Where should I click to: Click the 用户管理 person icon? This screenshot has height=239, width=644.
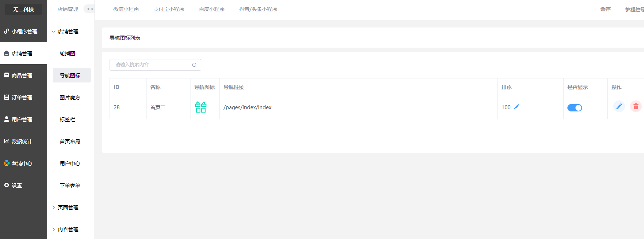pyautogui.click(x=7, y=119)
